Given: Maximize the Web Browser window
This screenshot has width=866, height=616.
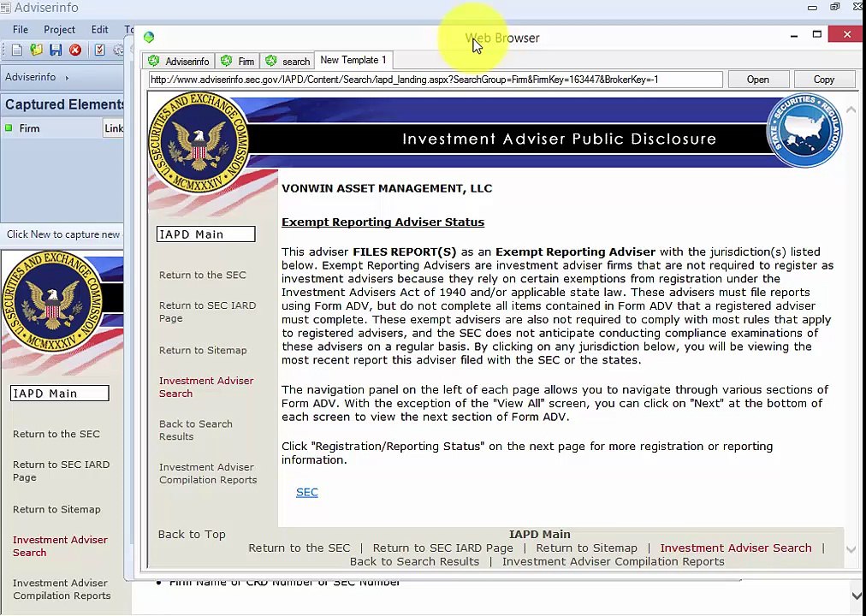Looking at the screenshot, I should [x=817, y=35].
